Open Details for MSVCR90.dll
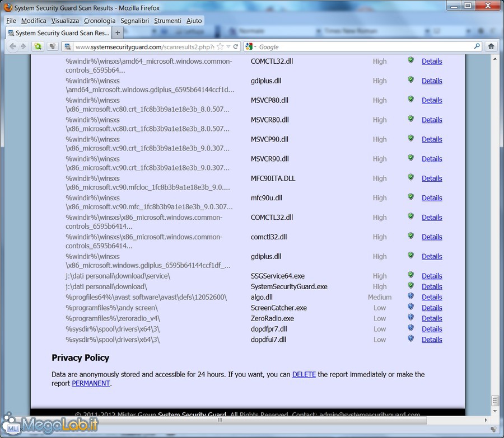Viewport: 504px width, 438px height. [432, 159]
